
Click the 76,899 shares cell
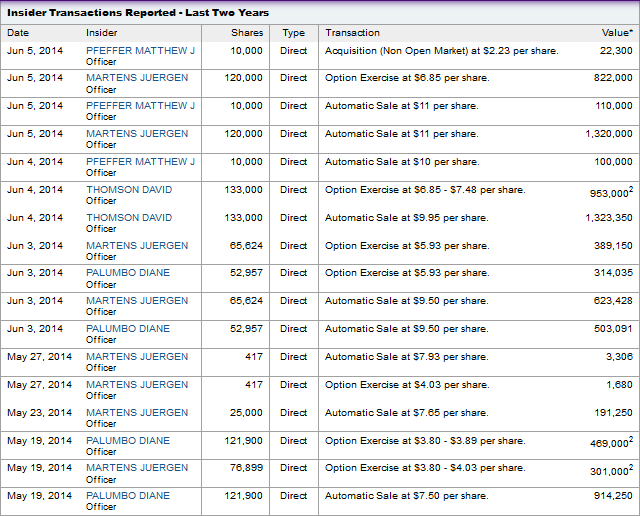[246, 468]
